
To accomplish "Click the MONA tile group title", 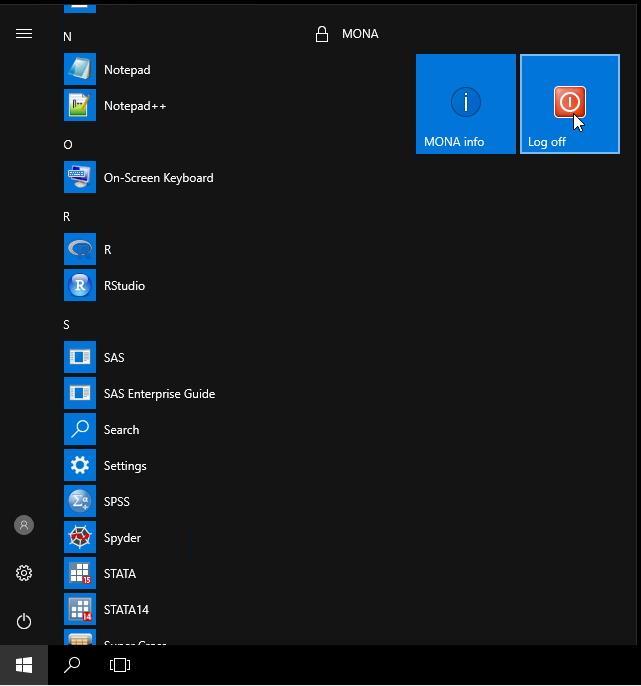I will [x=360, y=34].
